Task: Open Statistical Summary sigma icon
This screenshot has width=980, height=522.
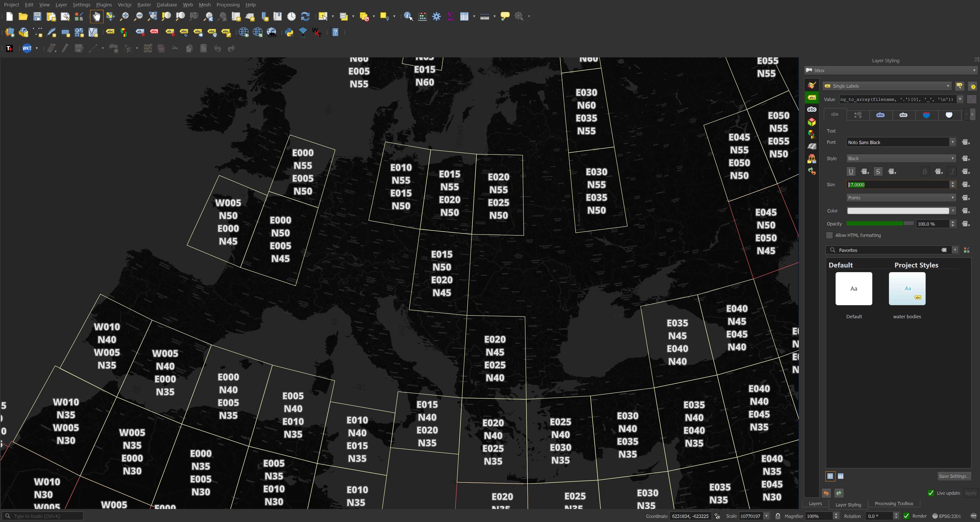Action: click(x=450, y=16)
